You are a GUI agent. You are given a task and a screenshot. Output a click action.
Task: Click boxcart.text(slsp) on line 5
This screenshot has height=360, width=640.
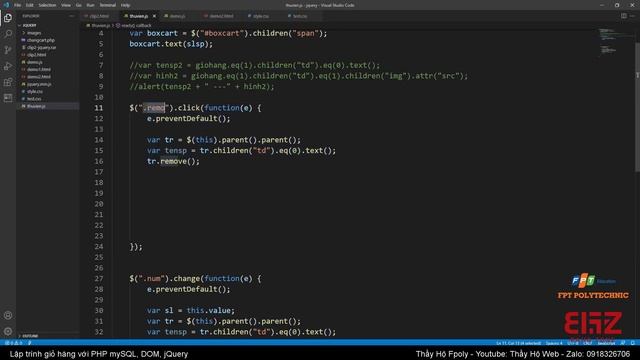(x=171, y=44)
